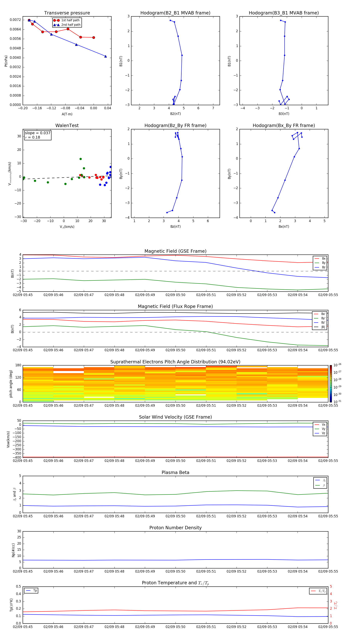Image resolution: width=351 pixels, height=644 pixels.
Task: Click the Suprathermal Electrons Pitch Angle Distribution title
Action: pyautogui.click(x=175, y=362)
